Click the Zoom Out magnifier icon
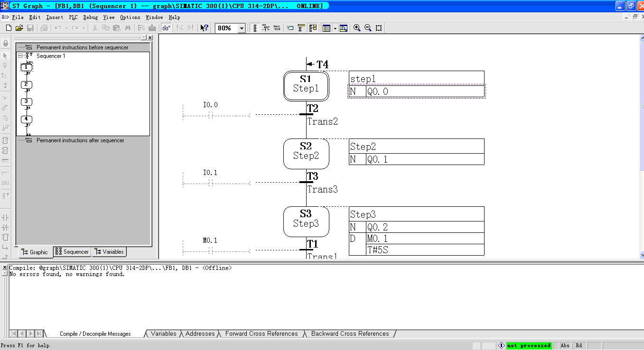 368,28
